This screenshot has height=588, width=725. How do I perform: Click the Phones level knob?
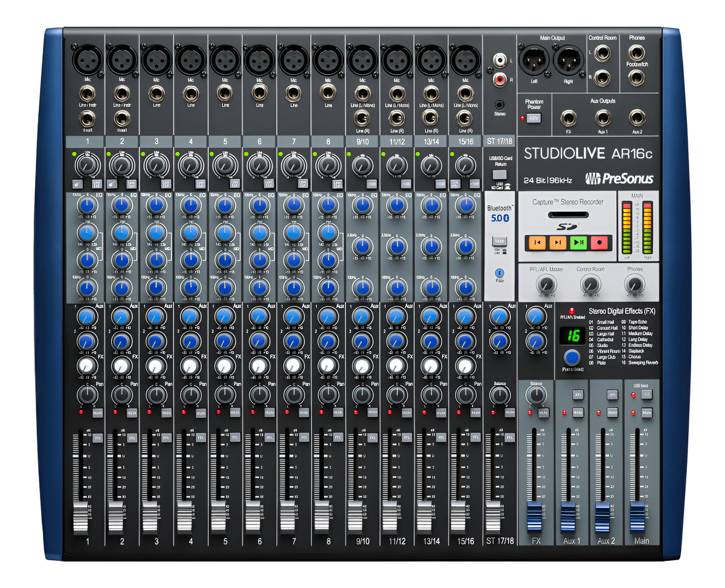[634, 284]
